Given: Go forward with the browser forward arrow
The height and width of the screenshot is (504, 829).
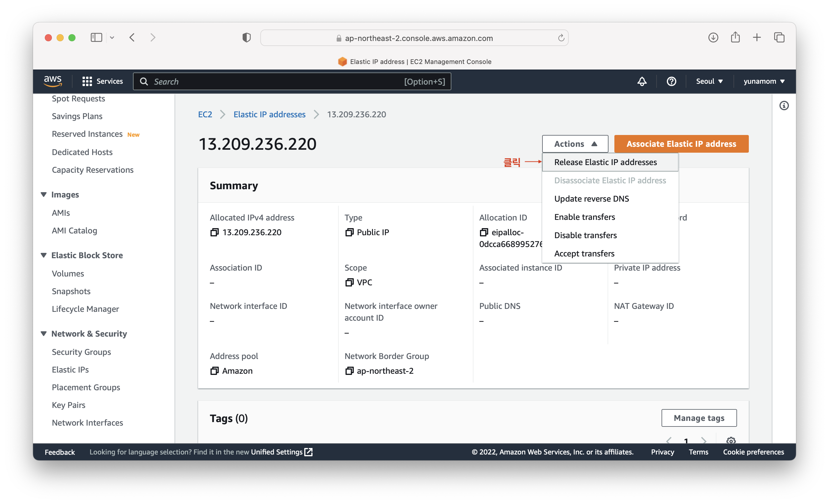Looking at the screenshot, I should point(153,37).
